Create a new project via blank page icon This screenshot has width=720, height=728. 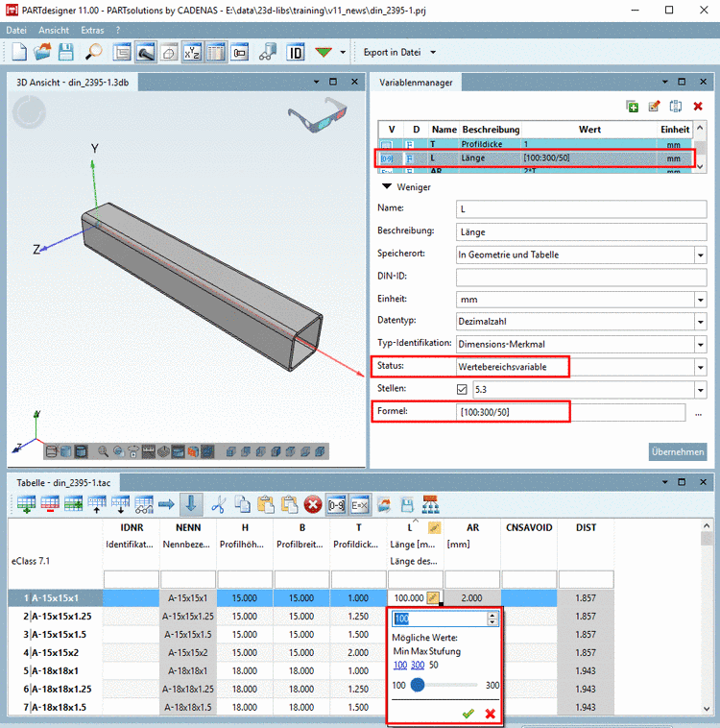tap(19, 52)
